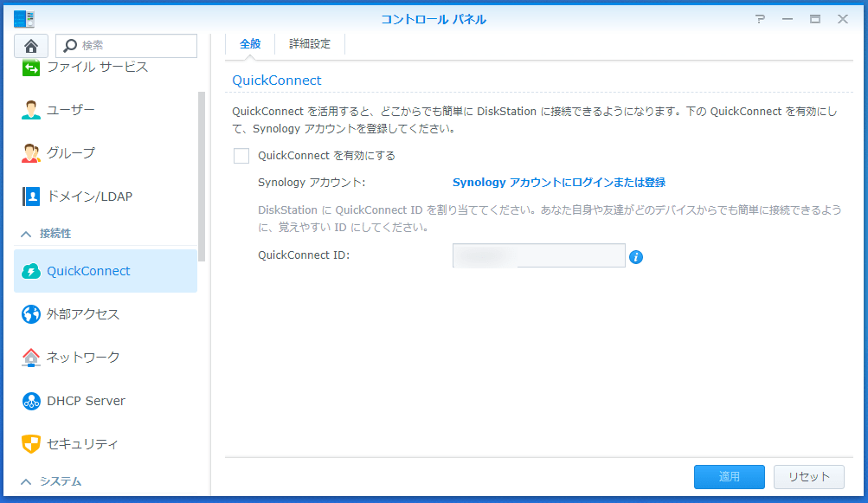Open the ユーザー person icon
Viewport: 868px width, 503px height.
[x=31, y=110]
